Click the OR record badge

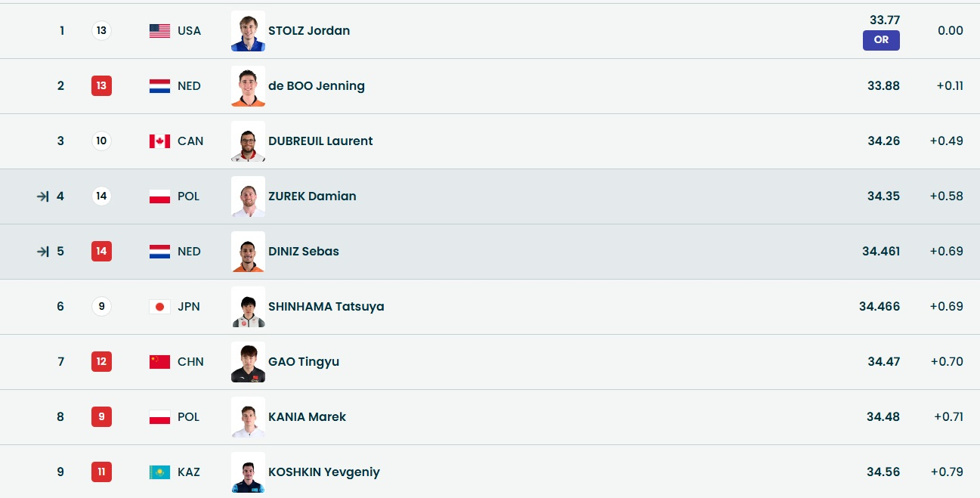(x=881, y=40)
